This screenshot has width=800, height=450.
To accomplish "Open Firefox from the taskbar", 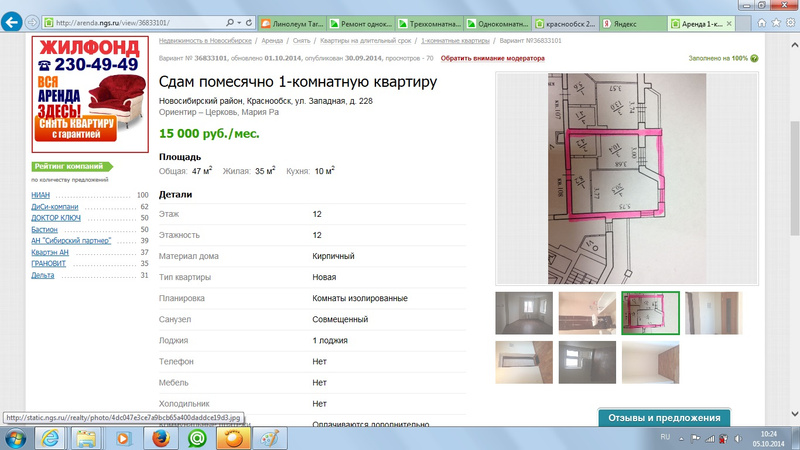I will [x=160, y=438].
